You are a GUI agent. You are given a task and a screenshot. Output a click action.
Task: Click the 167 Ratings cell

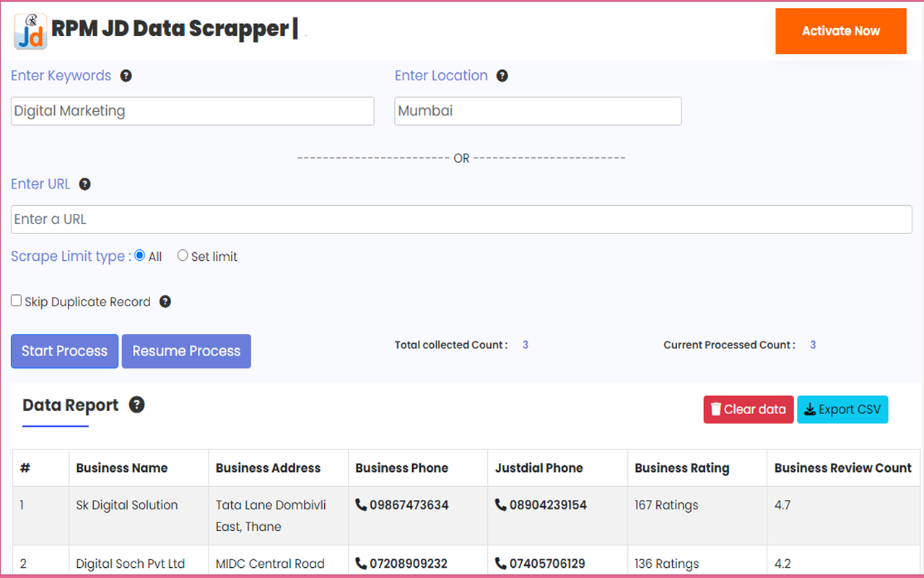point(697,516)
